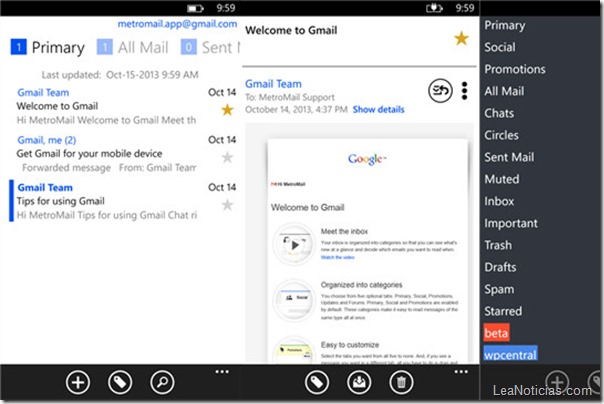
Task: Select Starred label
Action: (x=503, y=311)
